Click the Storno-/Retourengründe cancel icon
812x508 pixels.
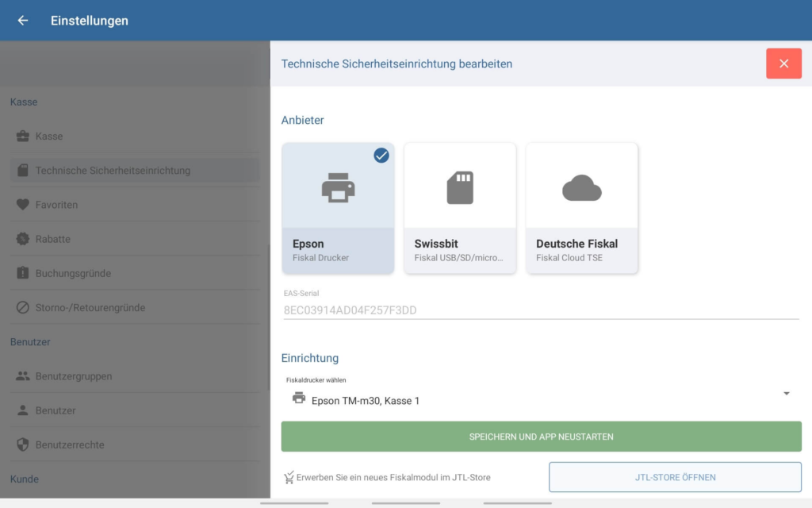pos(23,307)
